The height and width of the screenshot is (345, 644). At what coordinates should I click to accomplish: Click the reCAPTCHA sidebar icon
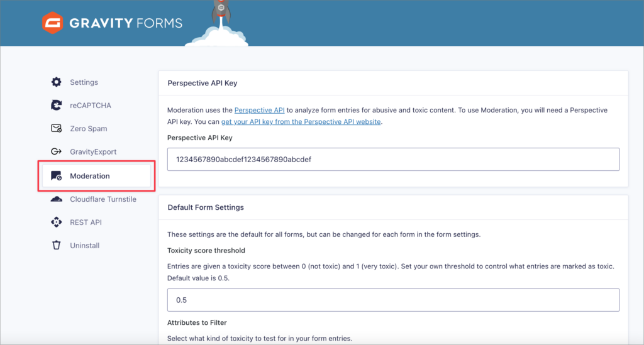point(56,105)
